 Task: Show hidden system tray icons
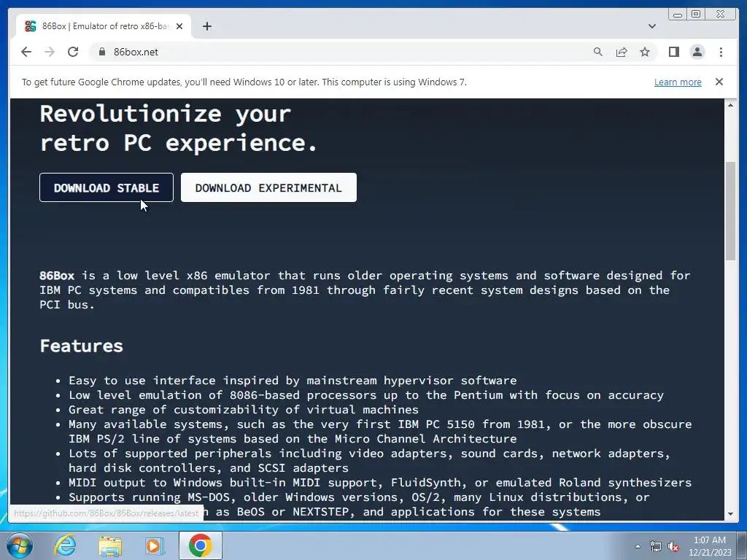tap(638, 546)
